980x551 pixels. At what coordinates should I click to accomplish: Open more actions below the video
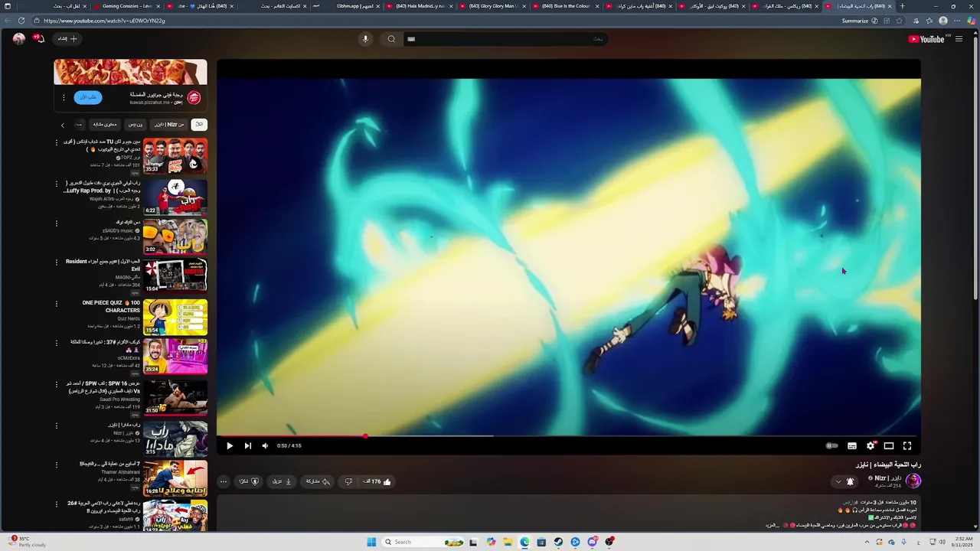223,481
